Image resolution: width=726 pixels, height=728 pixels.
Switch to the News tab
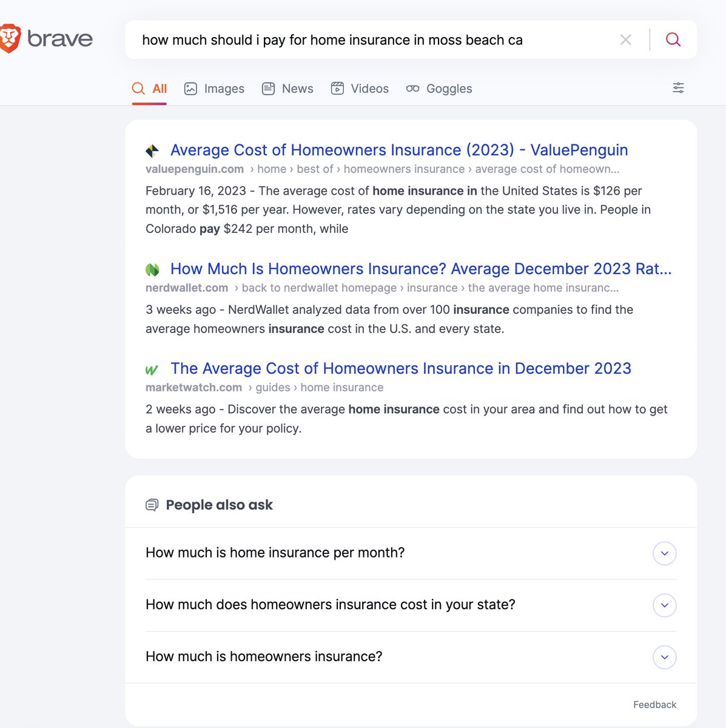coord(287,89)
